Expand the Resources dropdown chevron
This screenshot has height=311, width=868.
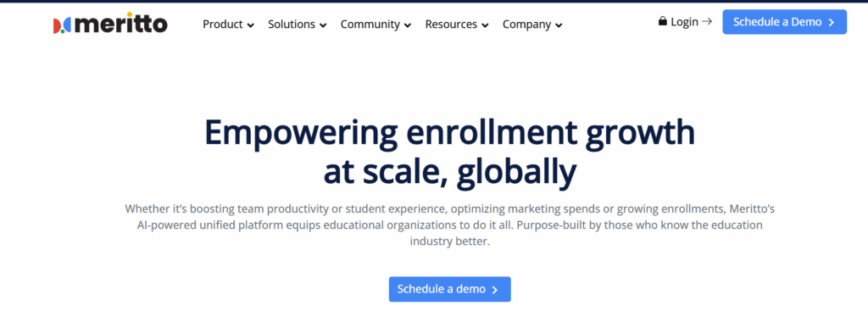pos(486,25)
